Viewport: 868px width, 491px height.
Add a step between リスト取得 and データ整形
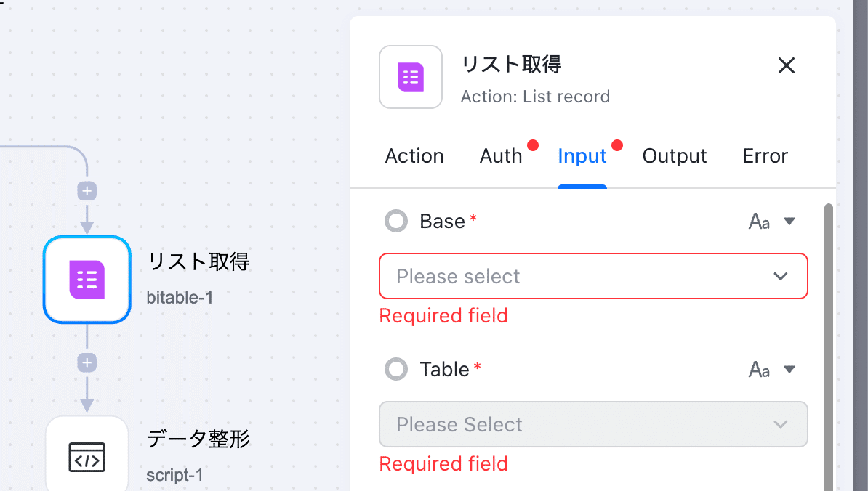[87, 363]
